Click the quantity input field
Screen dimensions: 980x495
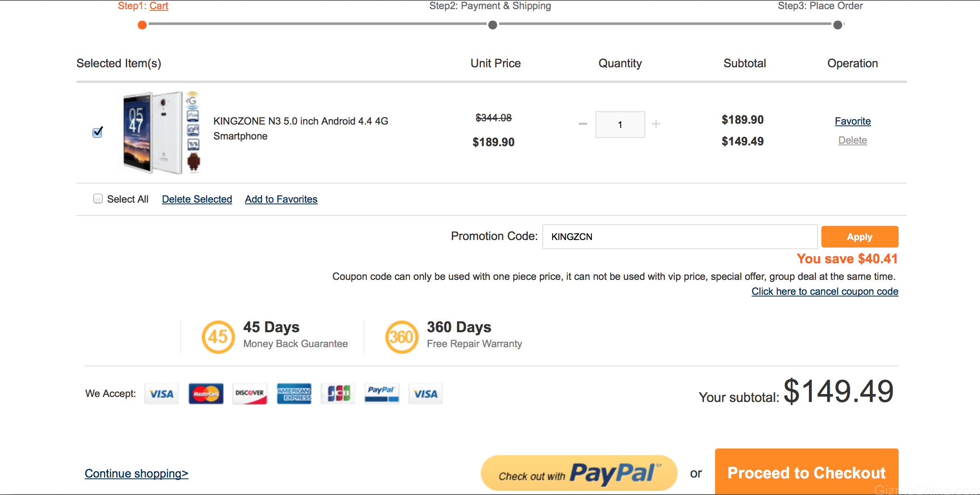[x=620, y=125]
